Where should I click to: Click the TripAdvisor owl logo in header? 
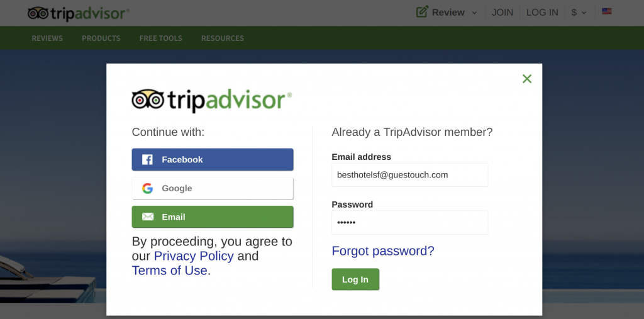(78, 13)
